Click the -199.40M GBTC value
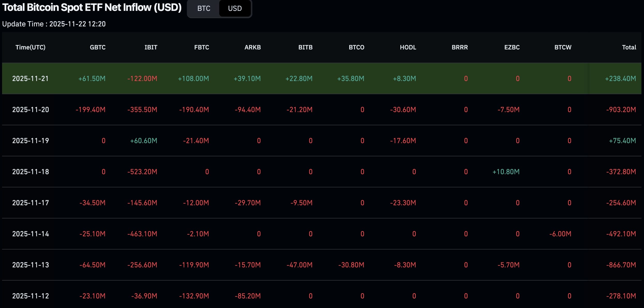This screenshot has height=308, width=644. 90,110
